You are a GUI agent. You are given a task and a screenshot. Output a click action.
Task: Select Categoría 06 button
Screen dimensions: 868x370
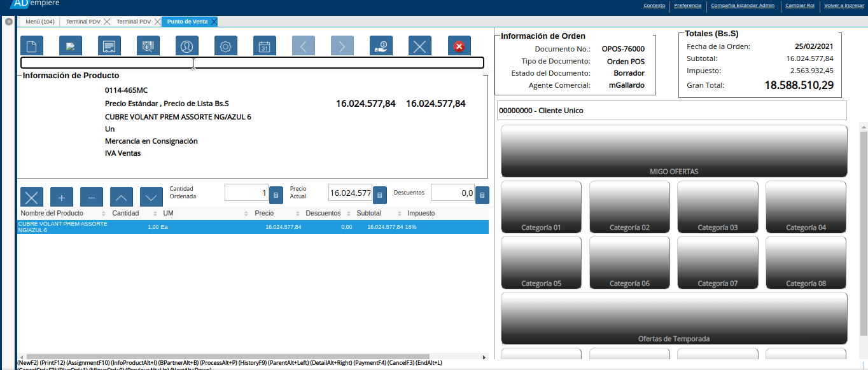(x=629, y=263)
